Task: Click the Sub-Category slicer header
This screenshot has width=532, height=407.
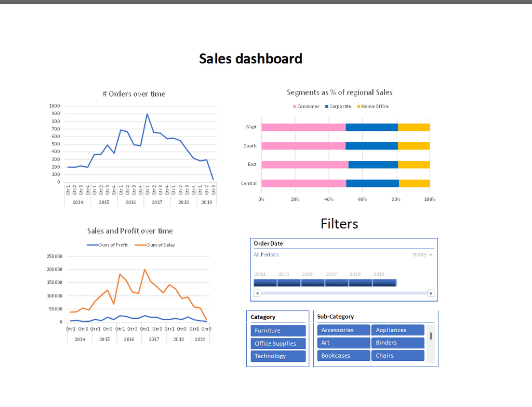Action: click(336, 317)
